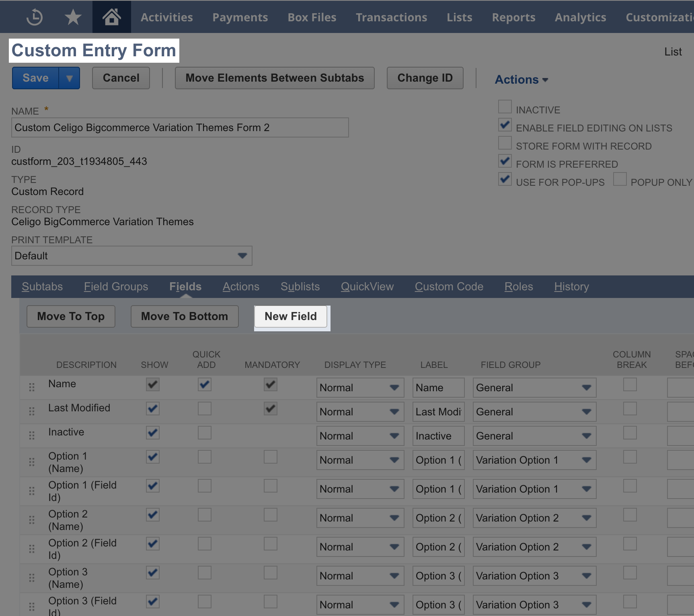Open the shortcuts star icon
This screenshot has width=694, height=616.
pos(73,17)
